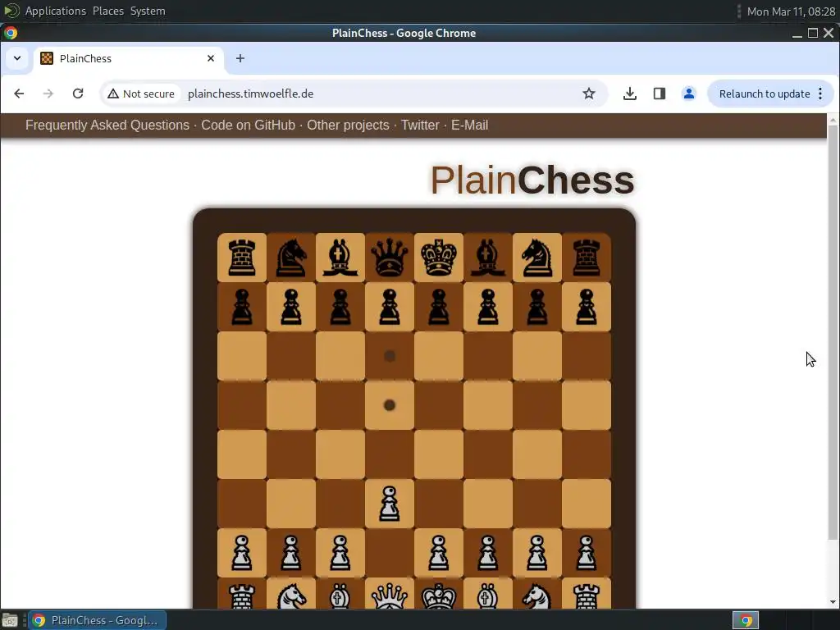Select the black pawn on e7

[x=439, y=307]
